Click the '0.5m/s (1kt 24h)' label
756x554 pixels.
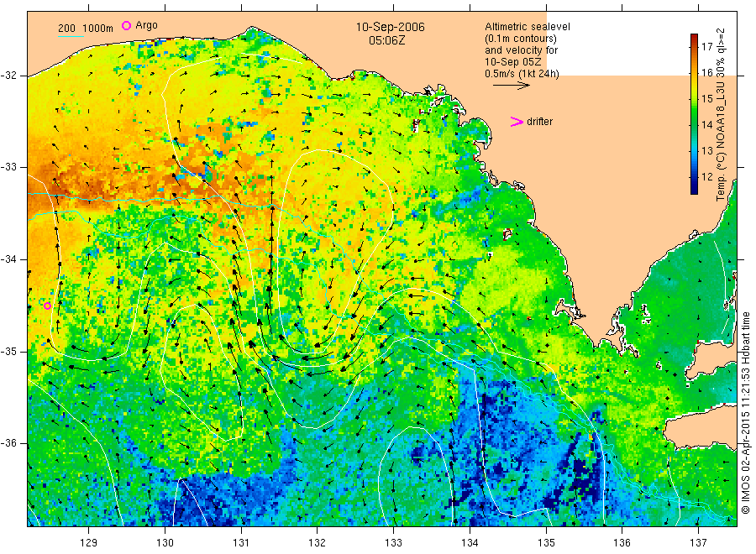522,74
